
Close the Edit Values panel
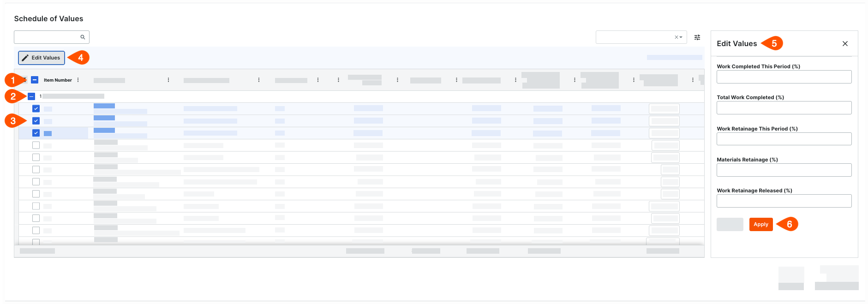tap(845, 43)
